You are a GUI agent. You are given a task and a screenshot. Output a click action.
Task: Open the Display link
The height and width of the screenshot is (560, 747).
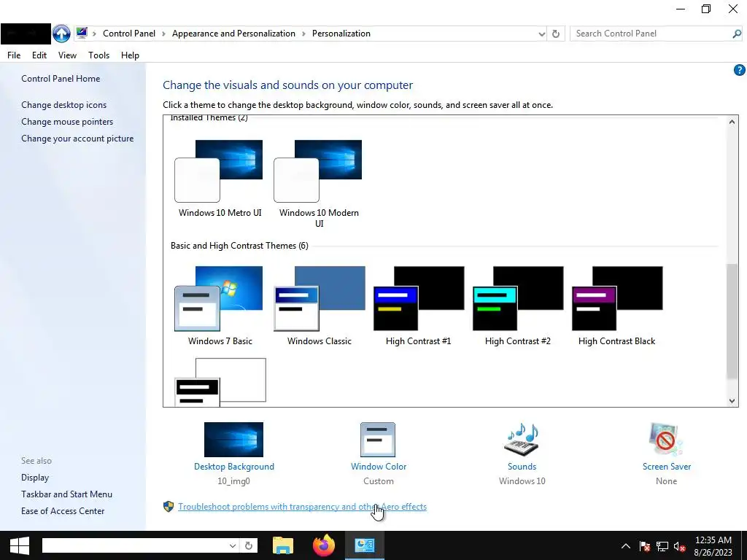coord(35,478)
